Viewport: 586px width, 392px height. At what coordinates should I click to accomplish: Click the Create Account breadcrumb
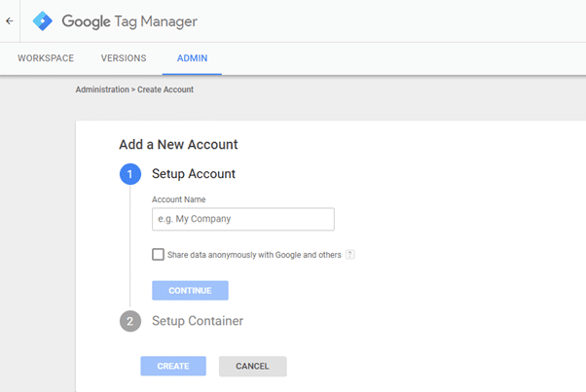167,89
